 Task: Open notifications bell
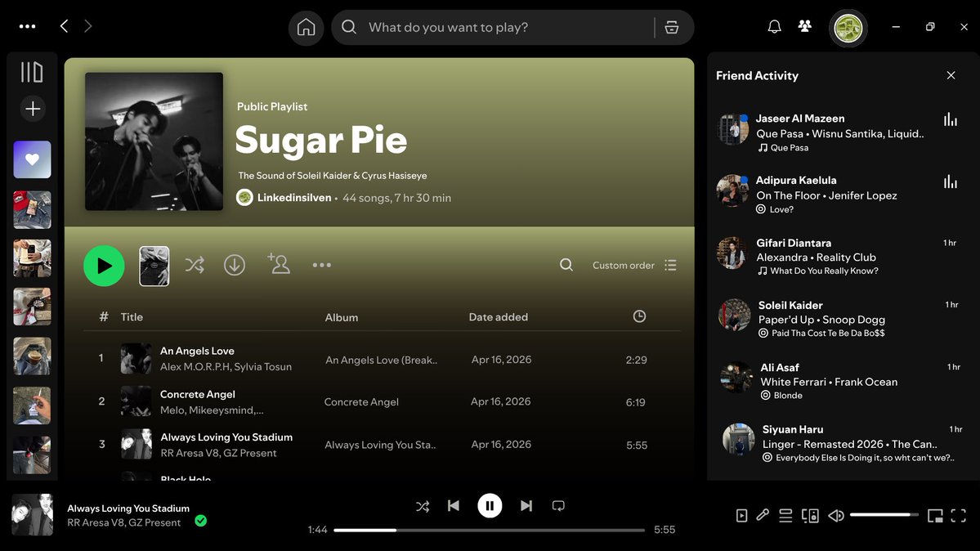tap(774, 26)
